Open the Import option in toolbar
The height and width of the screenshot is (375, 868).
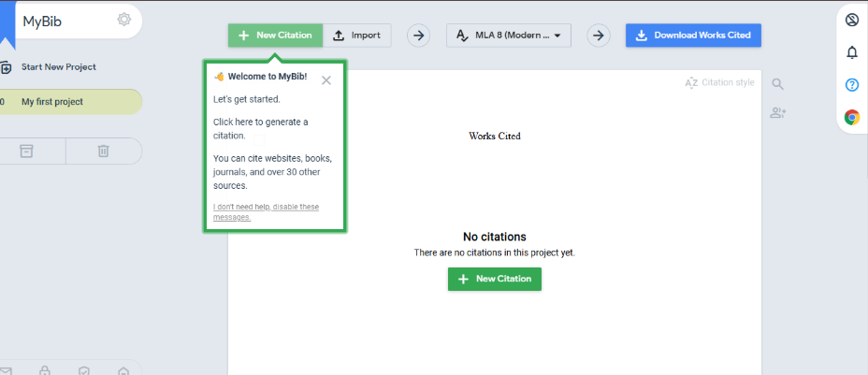point(357,35)
